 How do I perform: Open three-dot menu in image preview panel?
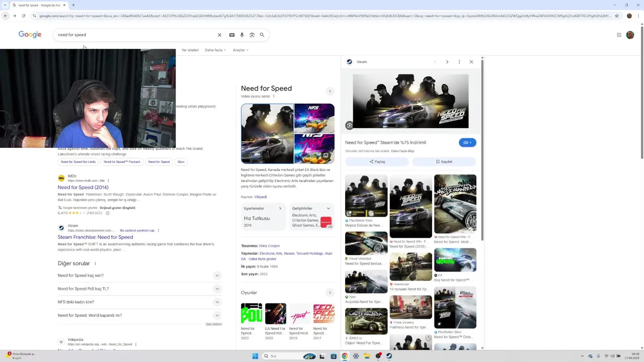coord(459,62)
